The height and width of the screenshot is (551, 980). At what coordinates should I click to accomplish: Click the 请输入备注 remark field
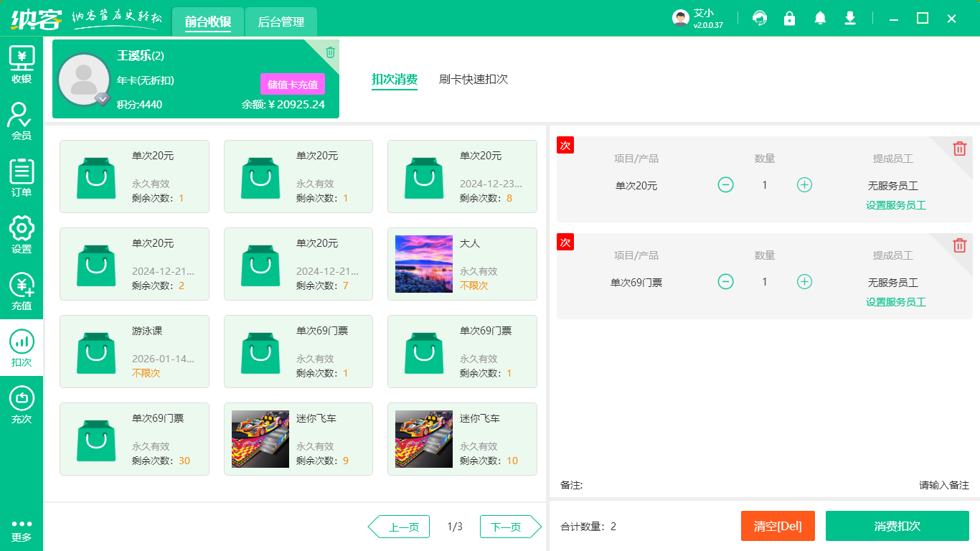pyautogui.click(x=944, y=485)
